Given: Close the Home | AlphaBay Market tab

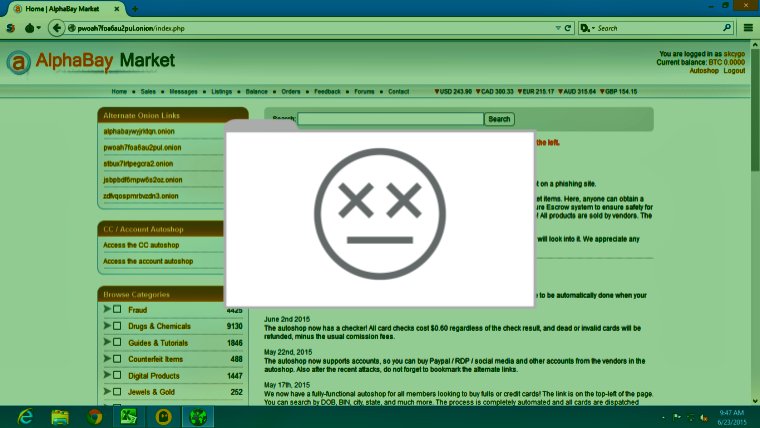Looking at the screenshot, I should (117, 9).
